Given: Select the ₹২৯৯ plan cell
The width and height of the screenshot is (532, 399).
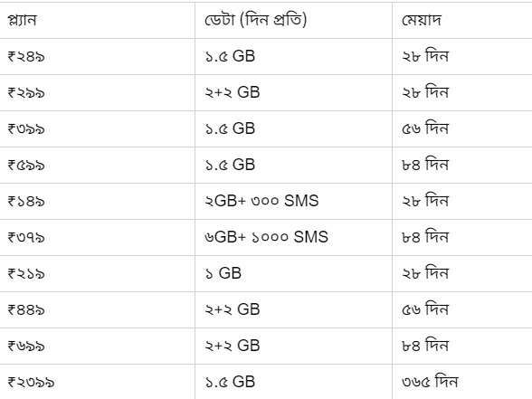Looking at the screenshot, I should (97, 92).
